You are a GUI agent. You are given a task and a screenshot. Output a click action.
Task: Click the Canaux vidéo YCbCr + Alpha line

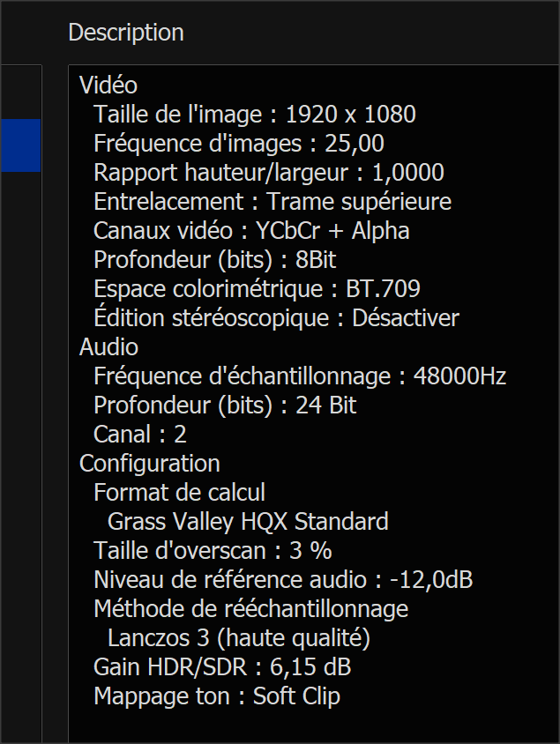[x=251, y=231]
